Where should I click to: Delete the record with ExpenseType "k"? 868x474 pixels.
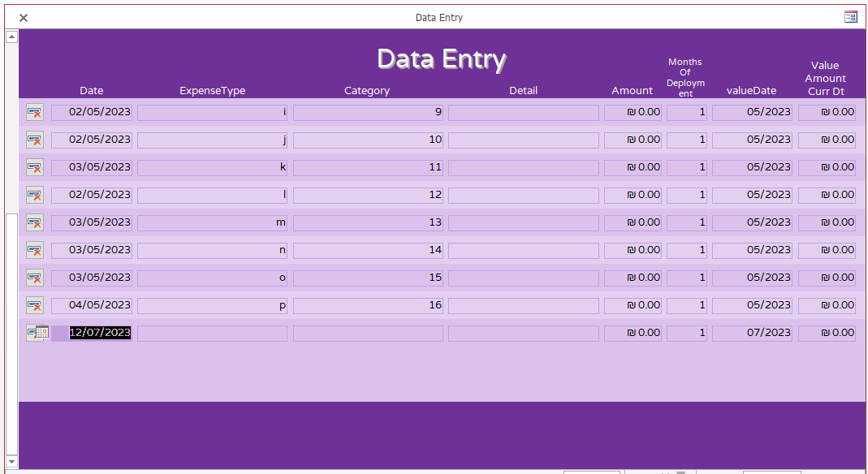[x=37, y=167]
